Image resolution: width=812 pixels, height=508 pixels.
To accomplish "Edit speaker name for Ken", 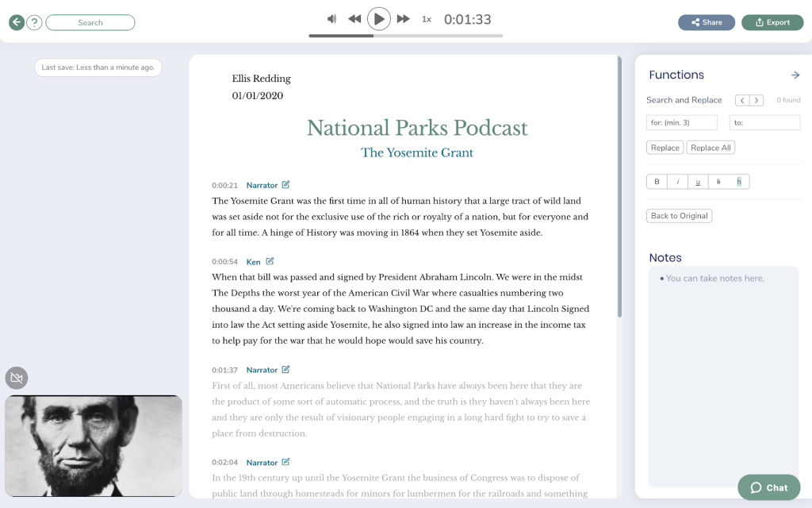I will click(x=270, y=261).
